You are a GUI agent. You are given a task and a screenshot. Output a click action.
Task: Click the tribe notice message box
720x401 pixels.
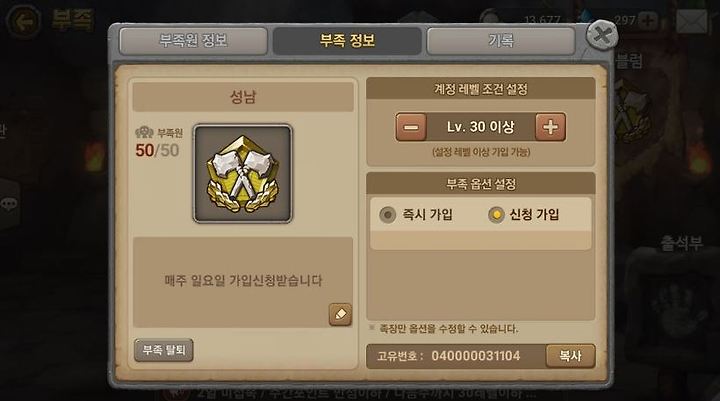(x=243, y=282)
